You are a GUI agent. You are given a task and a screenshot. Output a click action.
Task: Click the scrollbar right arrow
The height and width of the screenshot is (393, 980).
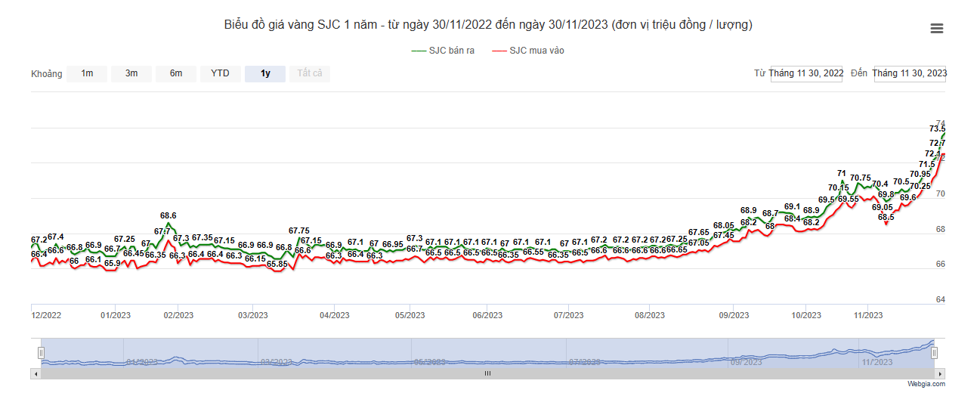tap(940, 373)
